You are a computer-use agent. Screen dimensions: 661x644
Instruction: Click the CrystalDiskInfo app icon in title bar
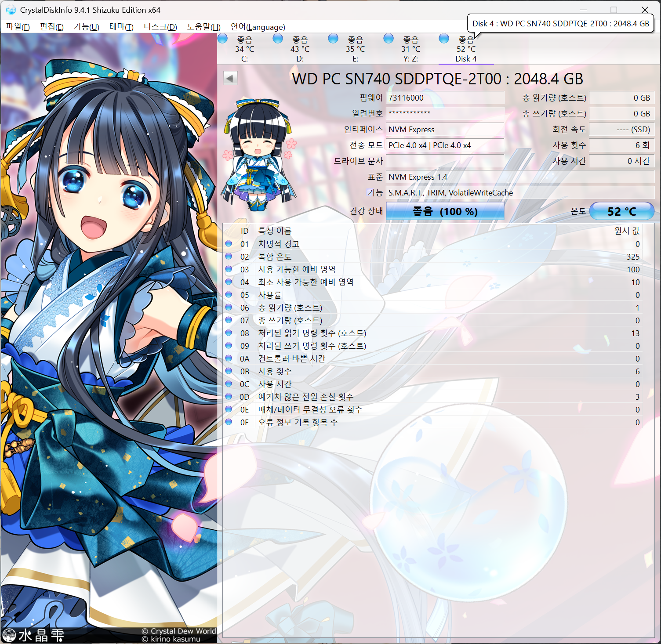[11, 10]
